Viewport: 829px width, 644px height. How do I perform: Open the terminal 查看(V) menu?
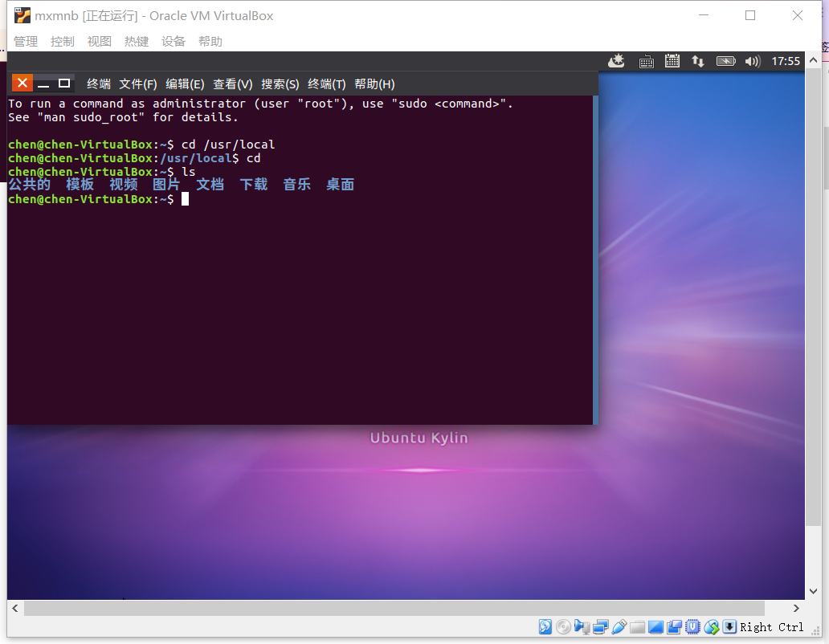233,84
